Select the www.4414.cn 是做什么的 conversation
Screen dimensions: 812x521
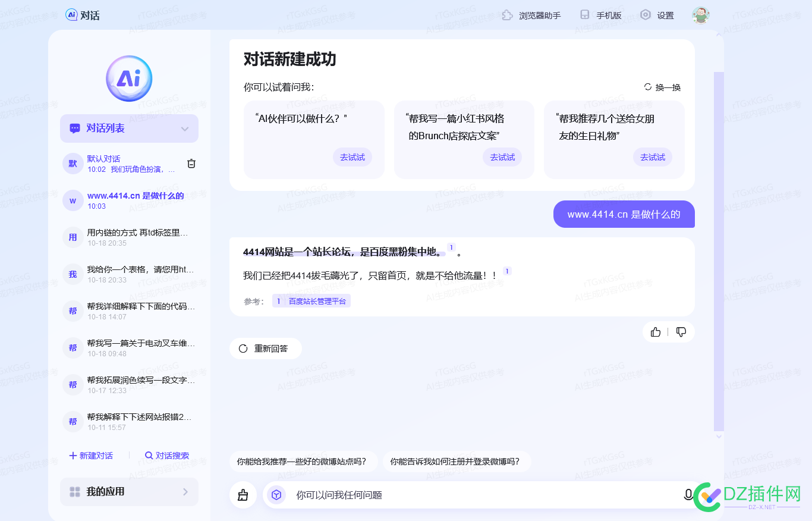129,200
